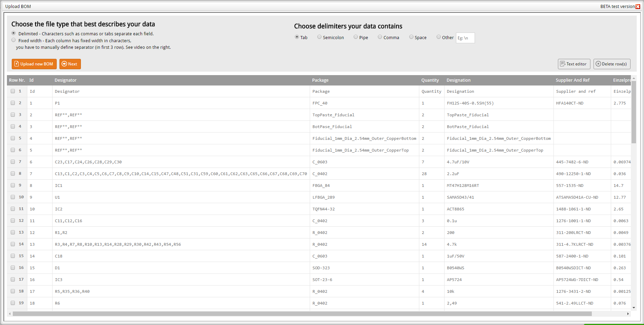644x325 pixels.
Task: Click the cell 'Fiducial_1mm_Dia_2.54mm_Outer_CopperTop' in Package column
Action: [364, 150]
